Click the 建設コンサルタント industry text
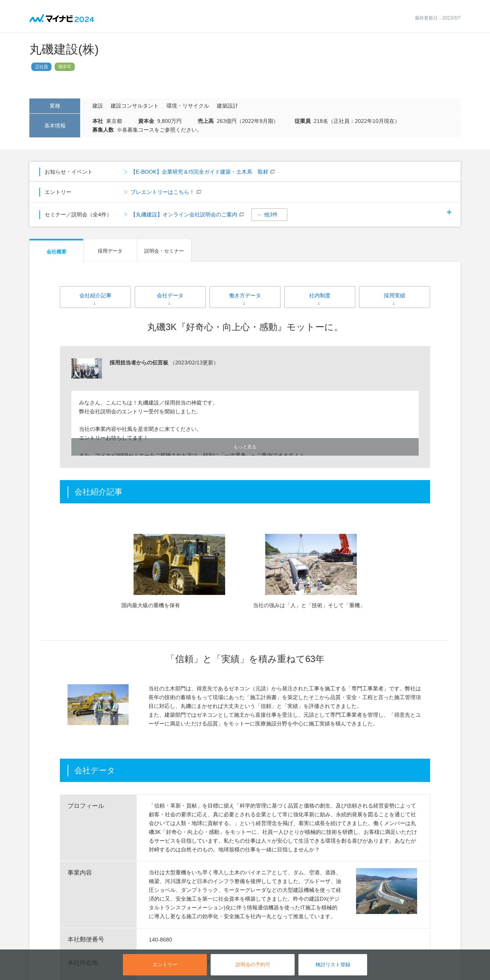The image size is (490, 980). click(134, 106)
